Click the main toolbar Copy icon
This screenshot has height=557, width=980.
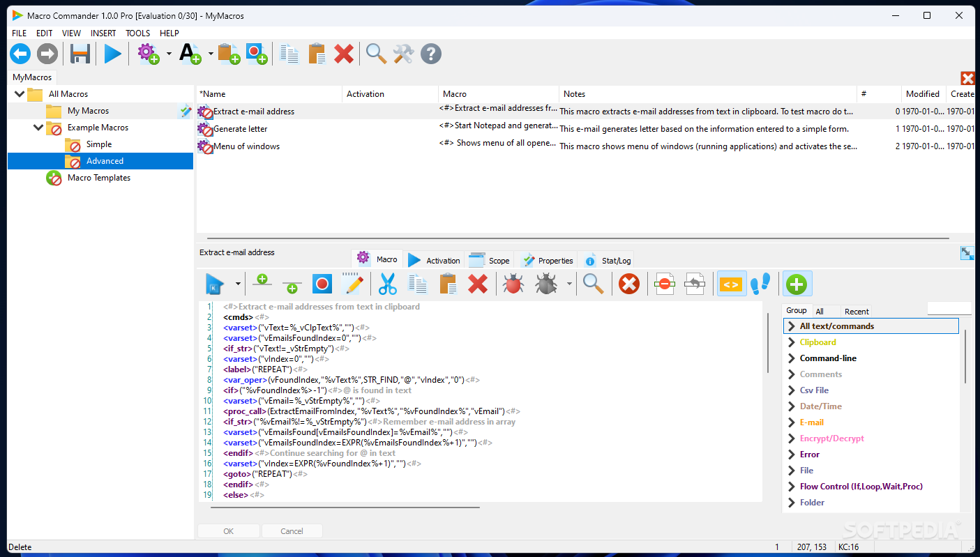289,54
